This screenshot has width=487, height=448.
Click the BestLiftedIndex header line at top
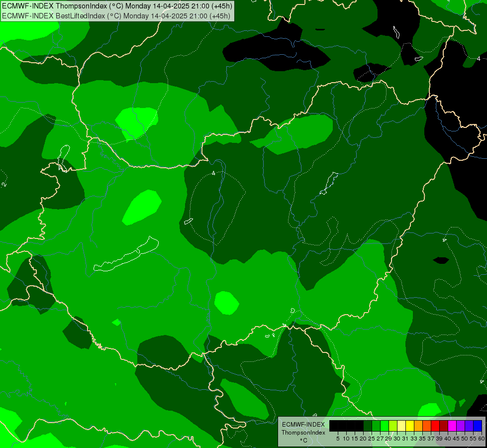116,16
